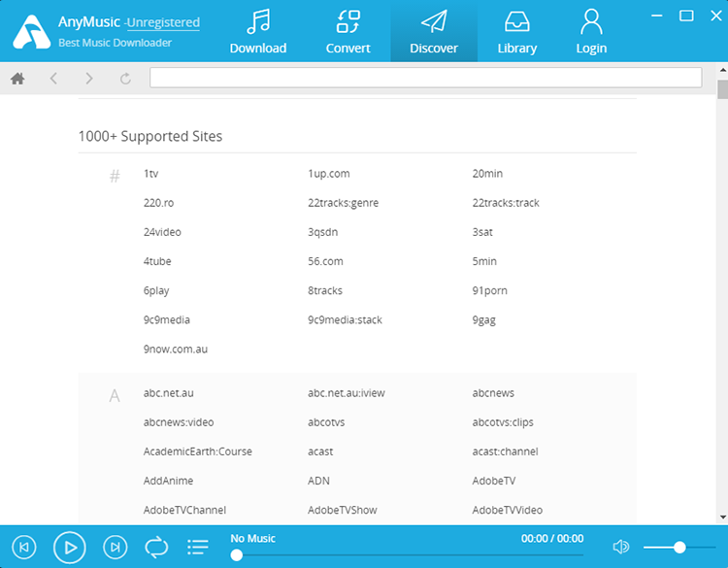Click the AdobeTV entry

coord(494,482)
